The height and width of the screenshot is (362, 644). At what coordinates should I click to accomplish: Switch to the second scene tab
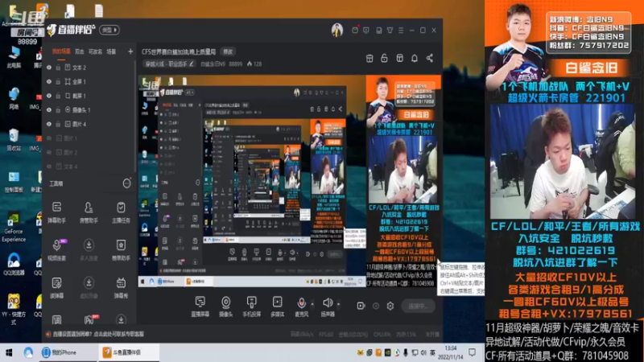pos(80,51)
